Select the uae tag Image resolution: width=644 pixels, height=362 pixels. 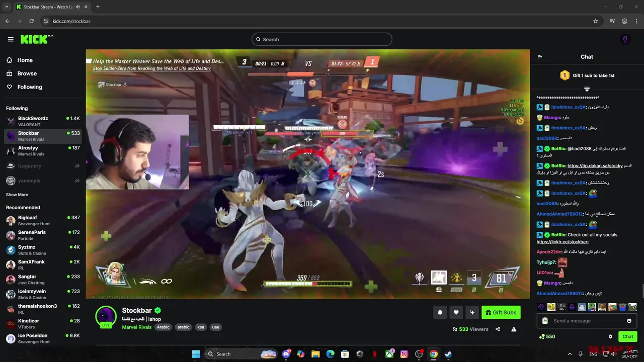215,327
